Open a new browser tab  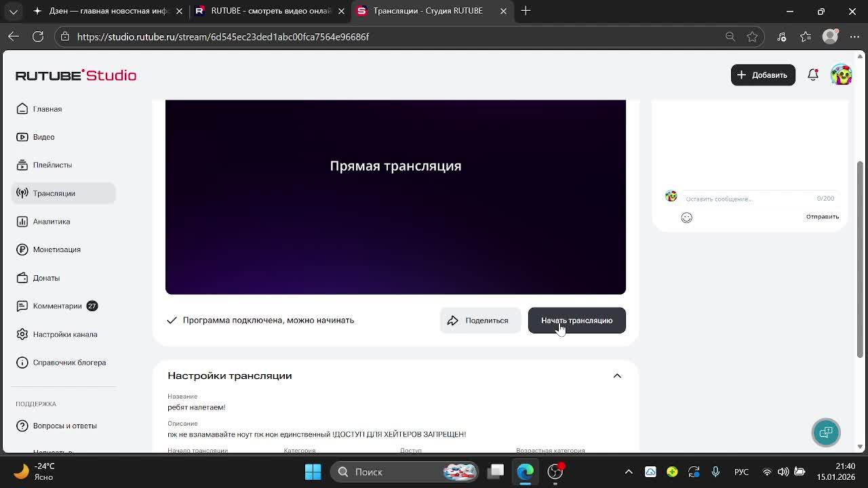tap(526, 11)
